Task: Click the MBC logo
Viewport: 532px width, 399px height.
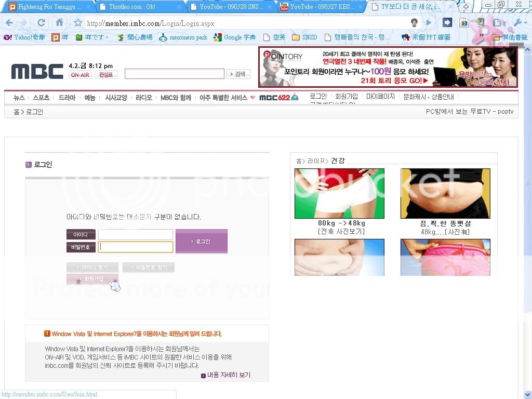Action: tap(37, 71)
